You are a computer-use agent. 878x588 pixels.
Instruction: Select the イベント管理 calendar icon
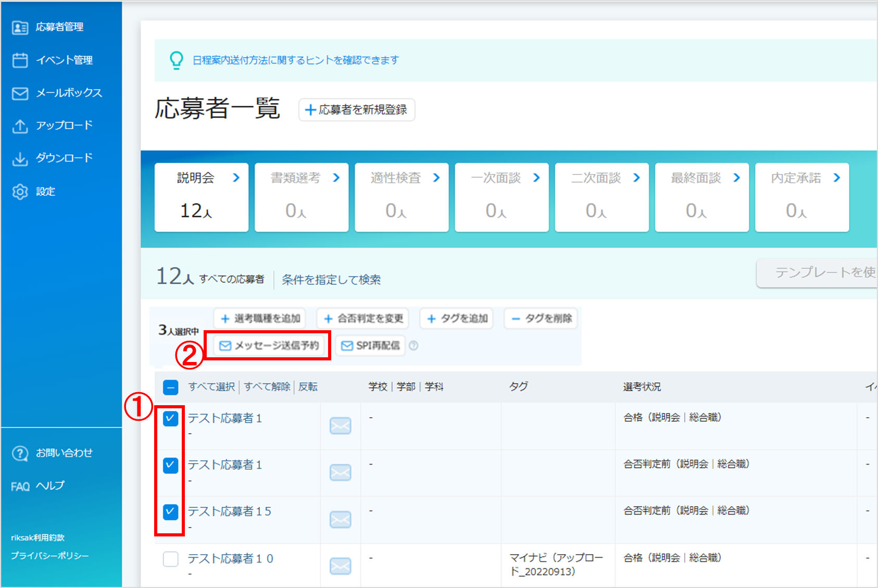(19, 60)
